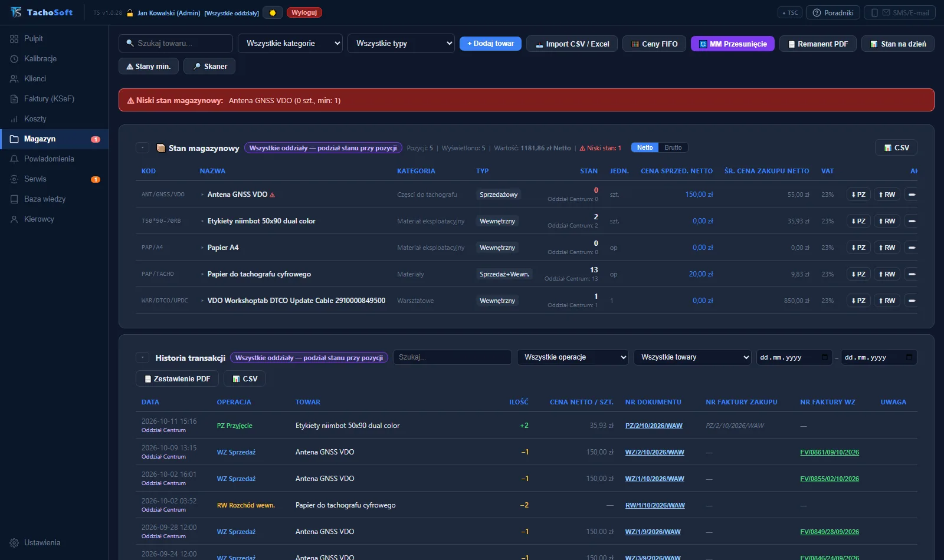
Task: Click the MM Przesunięcie button
Action: coord(733,44)
